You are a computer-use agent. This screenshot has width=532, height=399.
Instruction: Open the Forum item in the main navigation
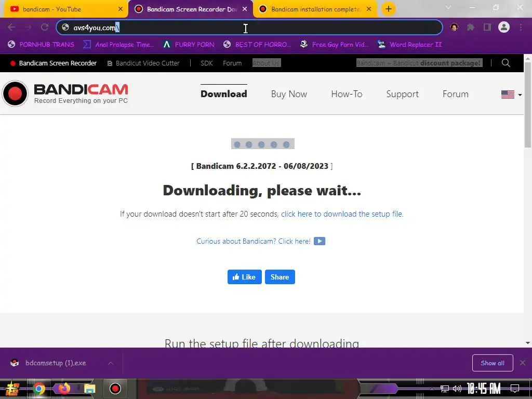(x=455, y=94)
